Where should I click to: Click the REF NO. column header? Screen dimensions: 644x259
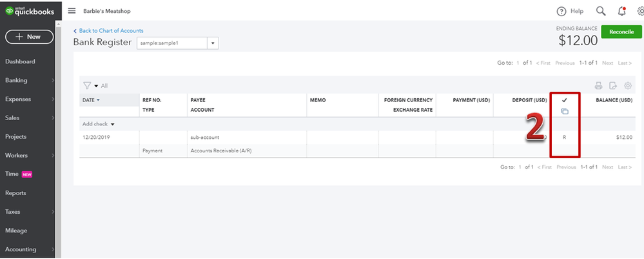[x=152, y=100]
